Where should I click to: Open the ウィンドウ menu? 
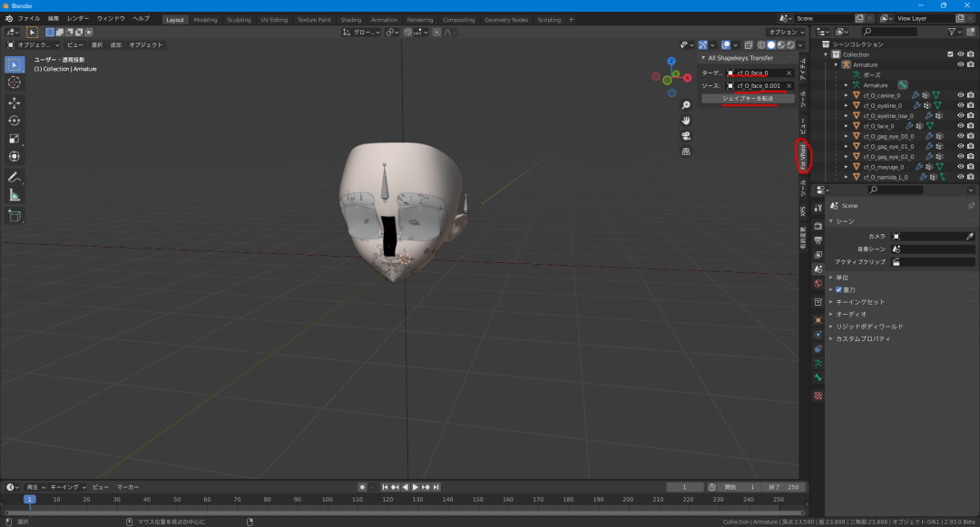[x=111, y=19]
